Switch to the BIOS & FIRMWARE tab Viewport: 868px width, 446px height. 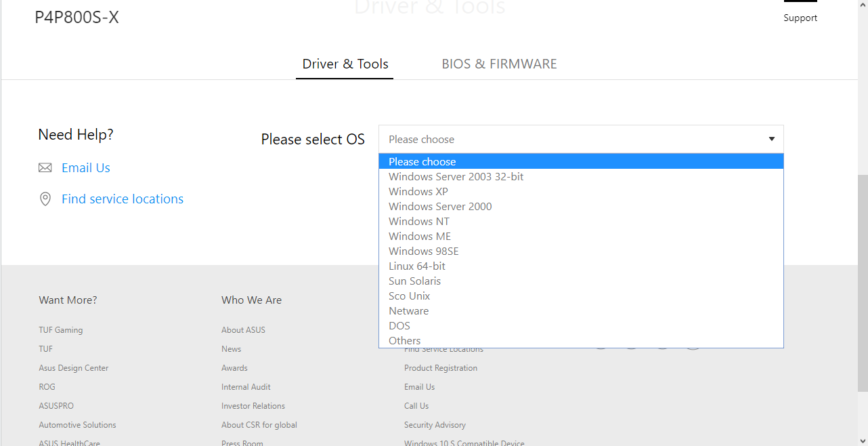(499, 64)
